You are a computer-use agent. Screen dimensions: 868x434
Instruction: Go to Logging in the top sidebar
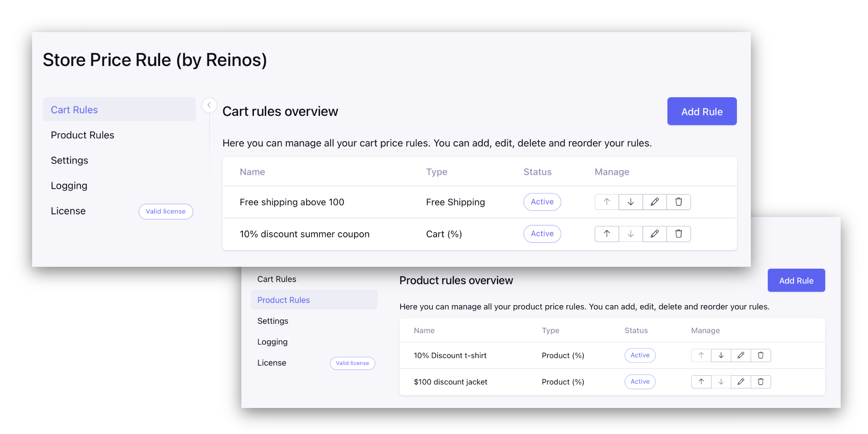point(69,186)
